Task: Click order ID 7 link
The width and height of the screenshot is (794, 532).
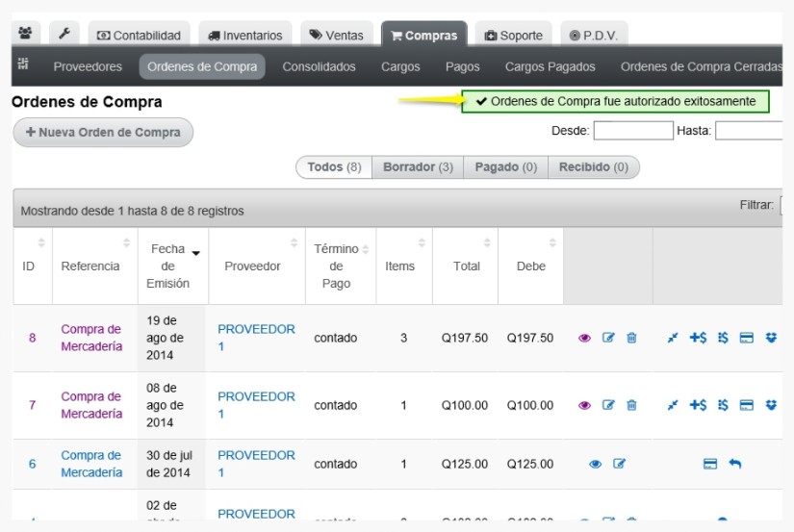Action: pyautogui.click(x=33, y=405)
